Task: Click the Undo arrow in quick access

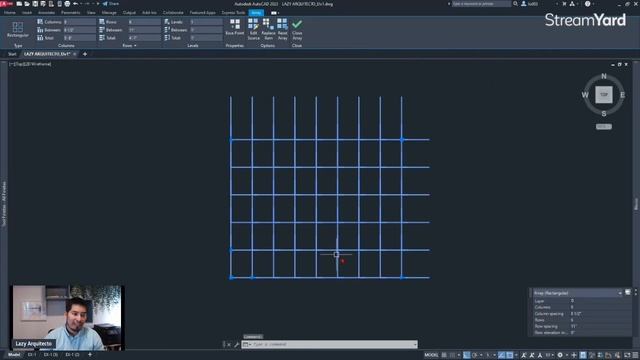Action: 75,4
